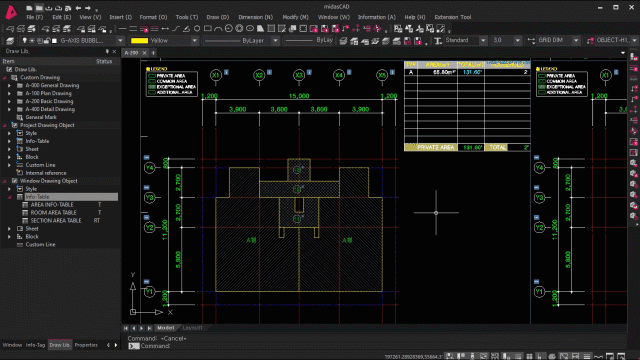This screenshot has height=360, width=640.
Task: Click the AREA INFO-TABLE tree item
Action: click(52, 204)
